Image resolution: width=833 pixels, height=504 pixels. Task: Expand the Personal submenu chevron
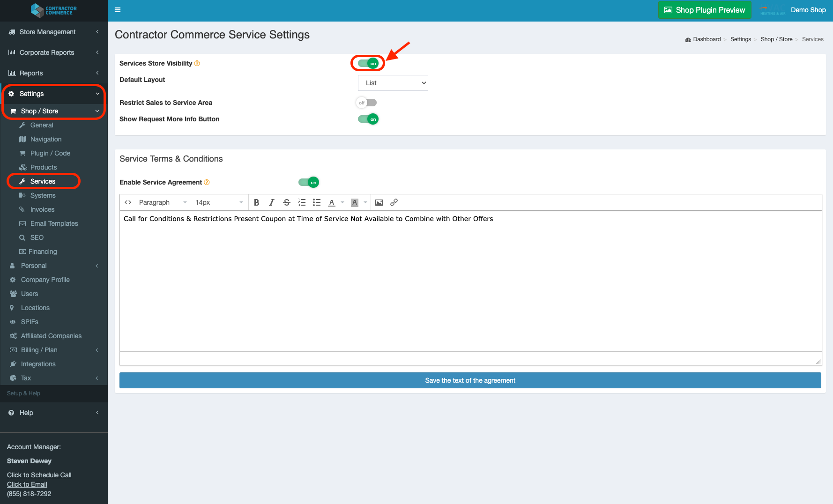click(97, 266)
